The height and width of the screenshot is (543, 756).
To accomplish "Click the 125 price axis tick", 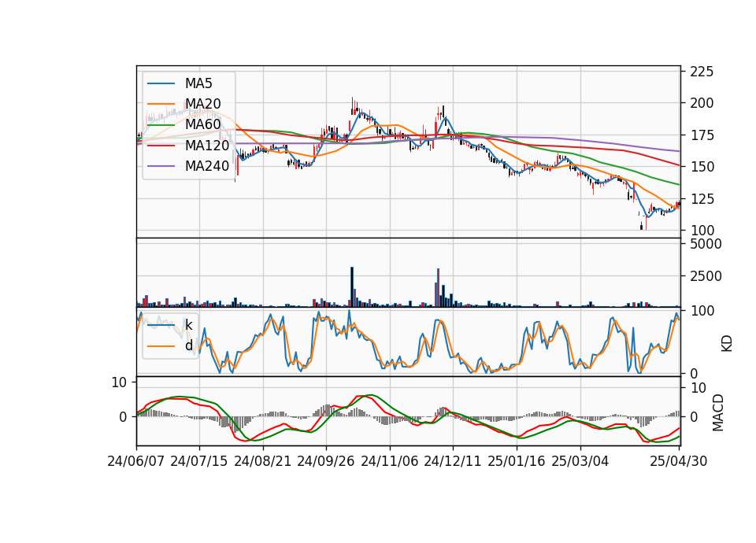I will [702, 198].
